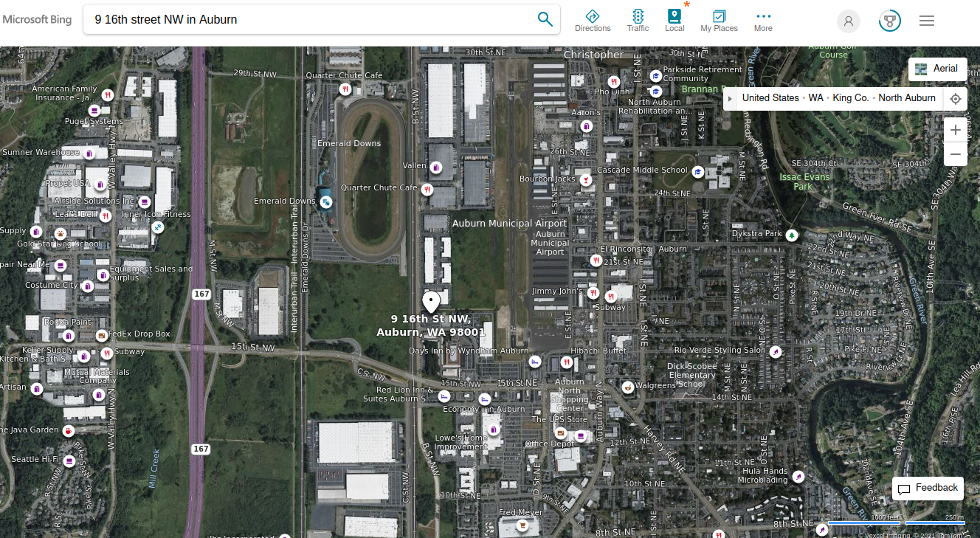The image size is (980, 538).
Task: Click the Office Depot icon
Action: pyautogui.click(x=582, y=436)
